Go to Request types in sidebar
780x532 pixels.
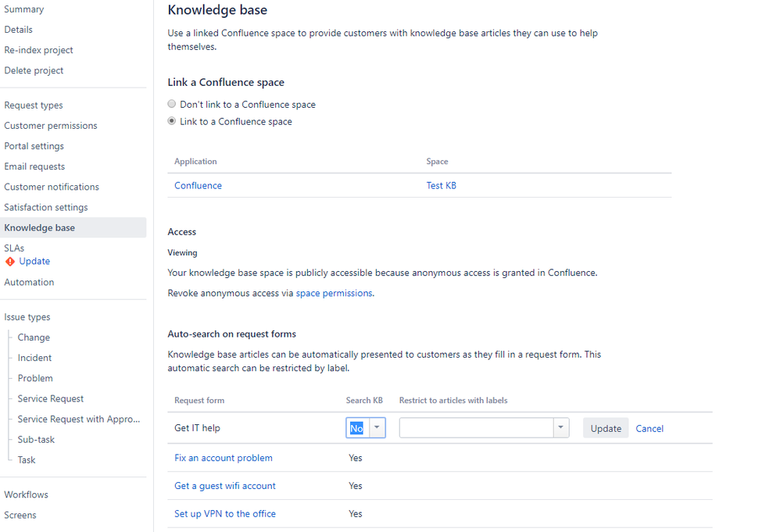(34, 105)
